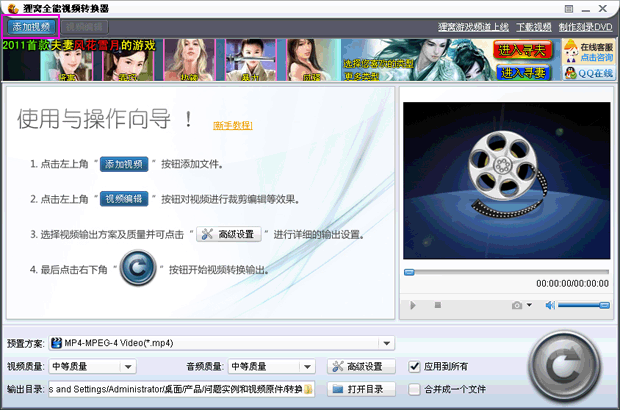This screenshot has width=620, height=410.
Task: Stop the preview playback
Action: pyautogui.click(x=438, y=305)
